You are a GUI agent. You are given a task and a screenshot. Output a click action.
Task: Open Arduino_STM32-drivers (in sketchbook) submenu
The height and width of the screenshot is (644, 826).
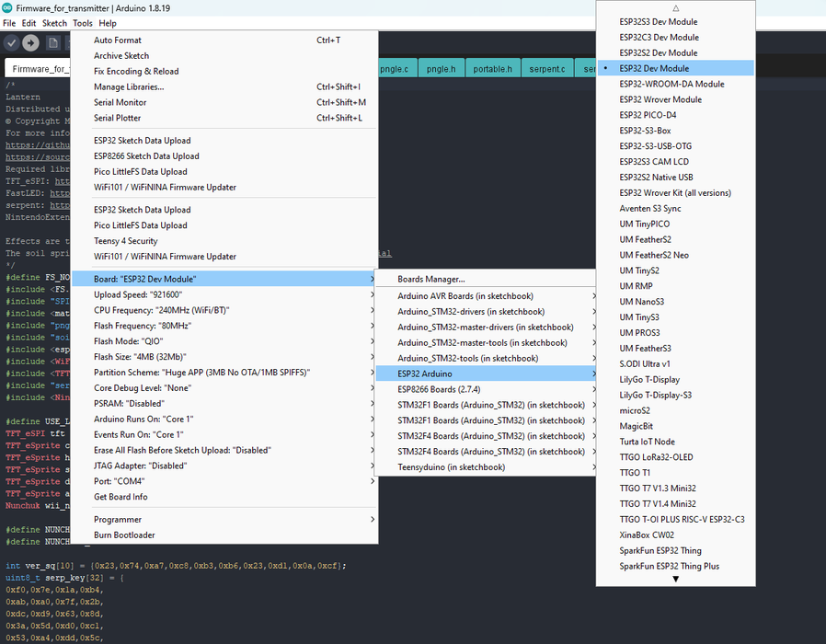coord(486,312)
